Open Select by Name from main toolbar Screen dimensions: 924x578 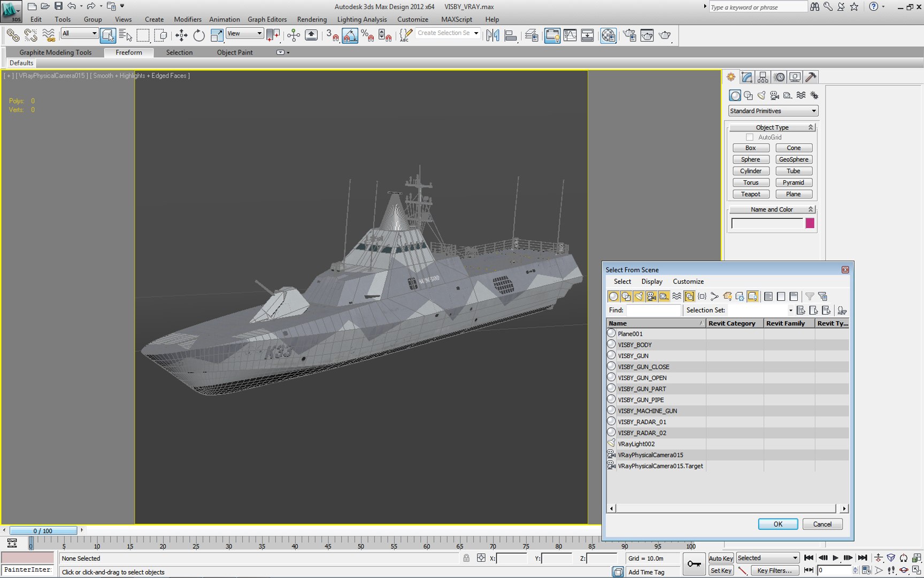point(125,35)
